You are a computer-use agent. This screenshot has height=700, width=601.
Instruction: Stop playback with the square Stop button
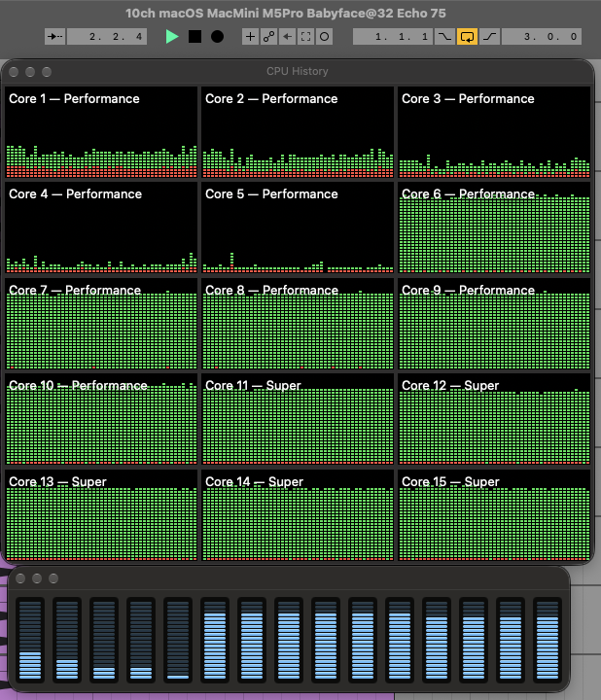click(194, 37)
